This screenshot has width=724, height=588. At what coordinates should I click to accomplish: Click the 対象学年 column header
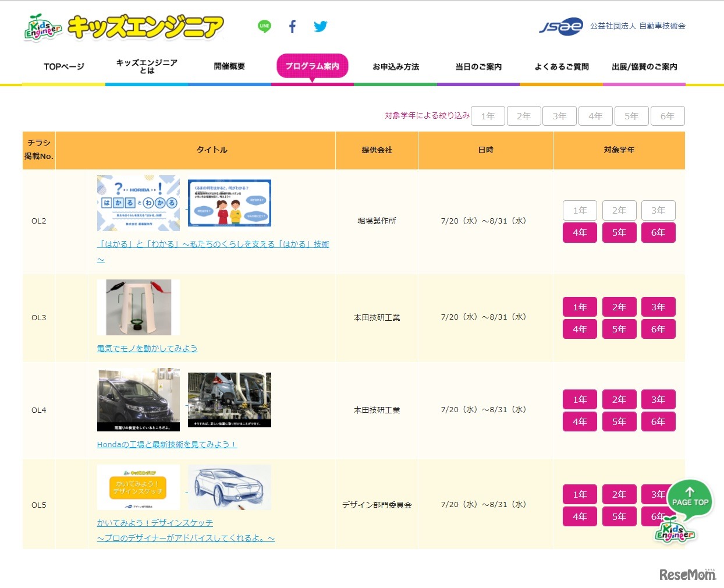click(619, 150)
